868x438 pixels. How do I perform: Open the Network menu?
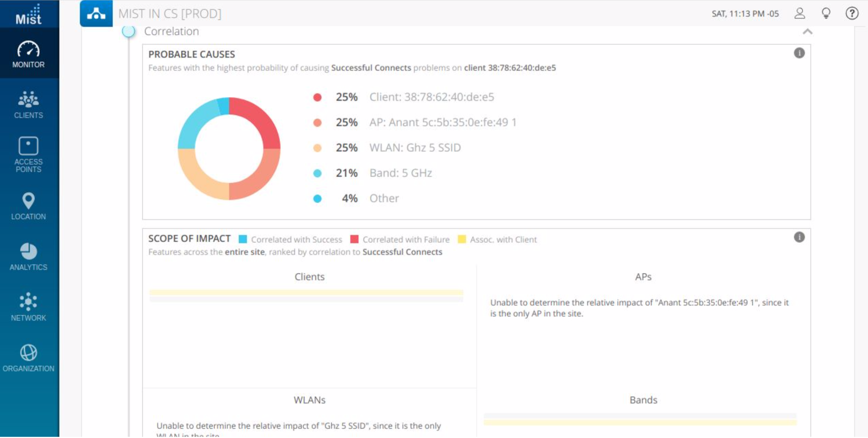coord(29,307)
